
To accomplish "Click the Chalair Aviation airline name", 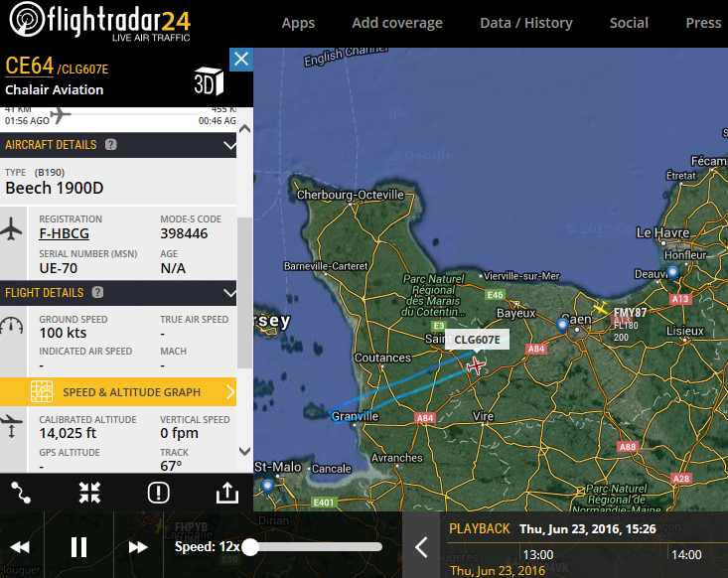I will (x=55, y=89).
